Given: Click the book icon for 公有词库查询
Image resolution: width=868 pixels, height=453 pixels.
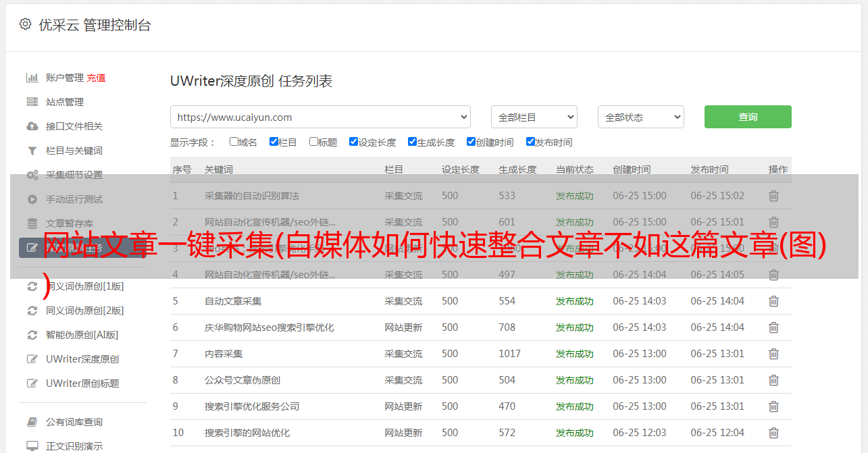Looking at the screenshot, I should coord(32,422).
